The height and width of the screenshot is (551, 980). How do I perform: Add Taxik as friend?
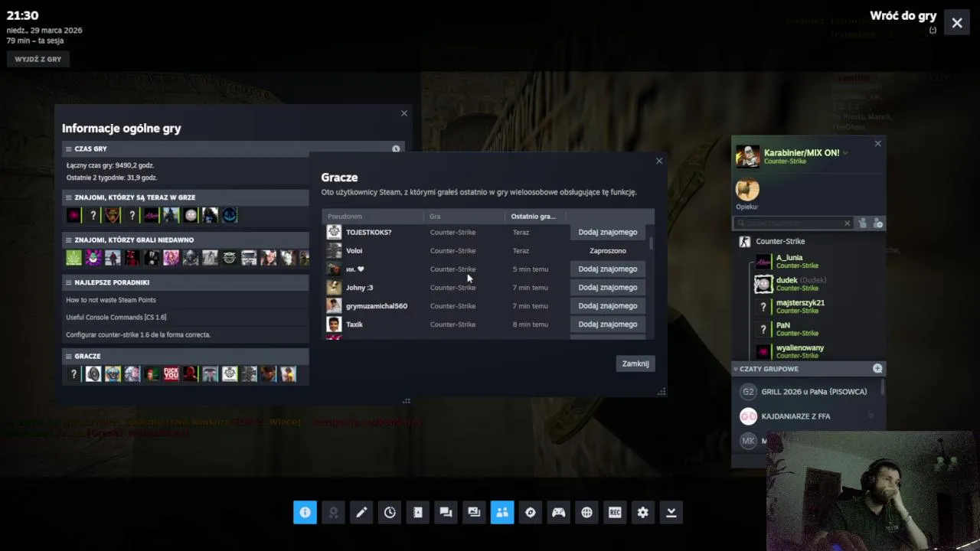608,324
